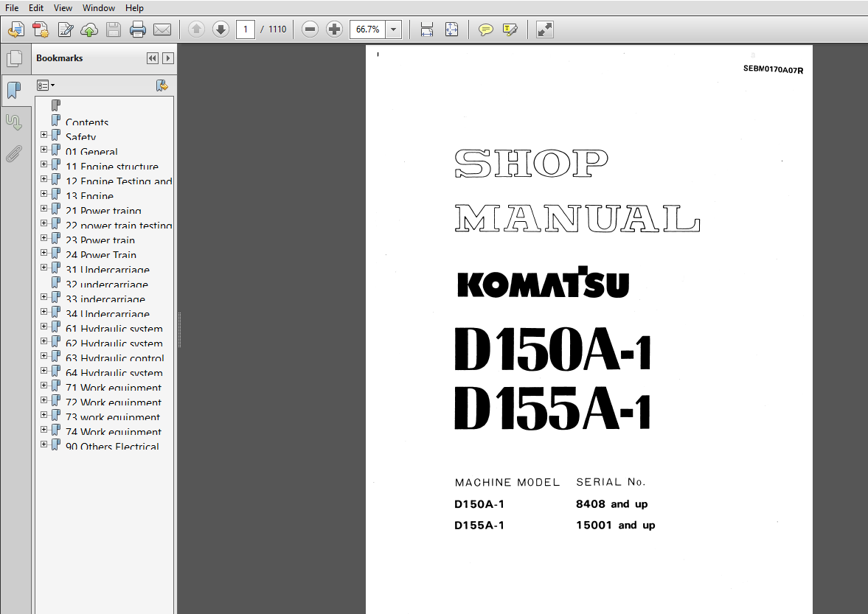Expand the 24 Power Train bookmark node
Viewport: 868px width, 614px height.
coord(44,253)
